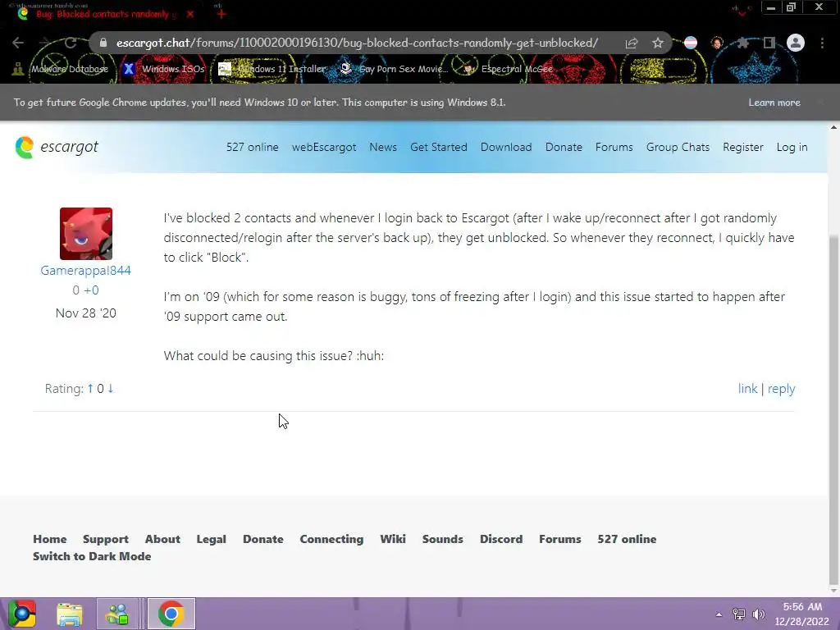Image resolution: width=840 pixels, height=630 pixels.
Task: Click 527 online in top navigation
Action: coord(253,148)
